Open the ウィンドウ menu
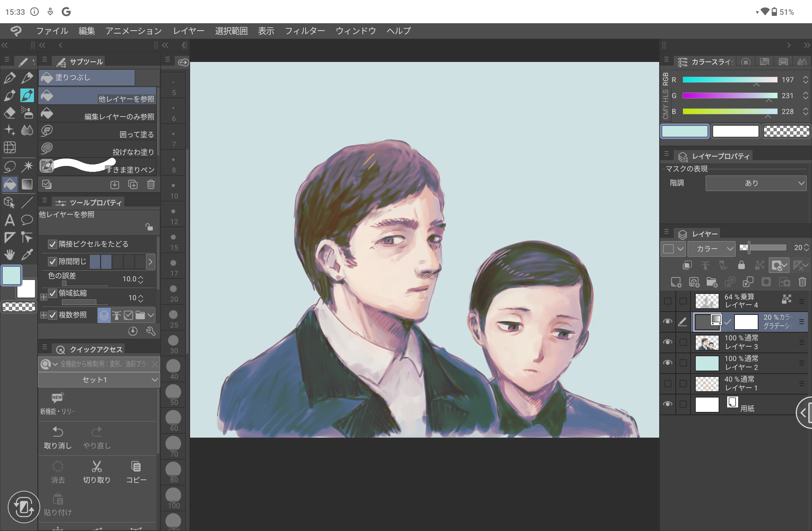This screenshot has height=531, width=812. 356,31
